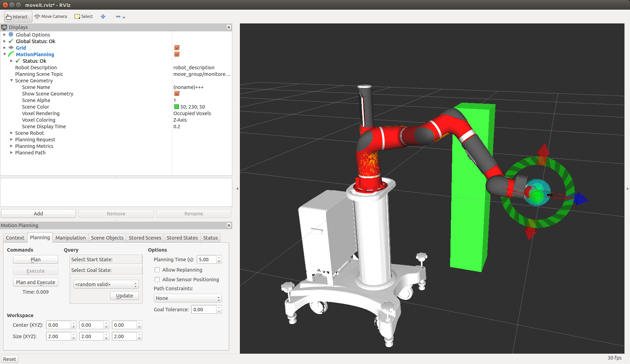Click the blue minus remove-tool icon

click(x=118, y=17)
